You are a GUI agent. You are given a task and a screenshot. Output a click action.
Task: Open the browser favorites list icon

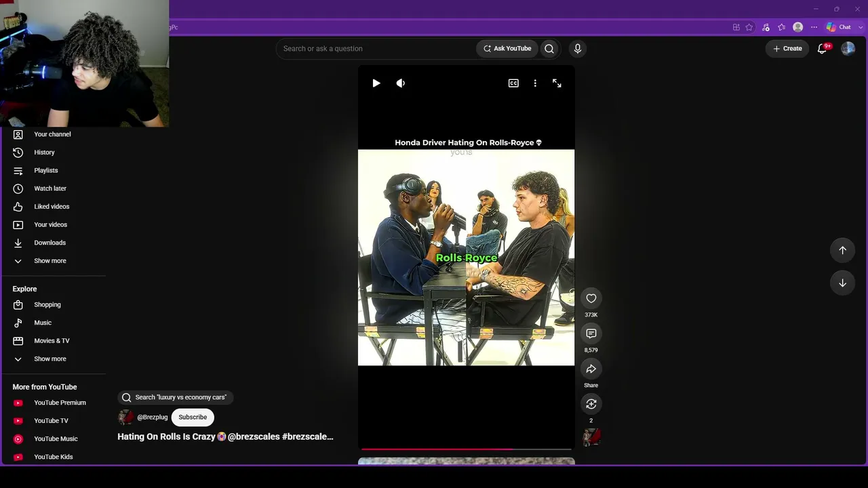click(x=782, y=27)
